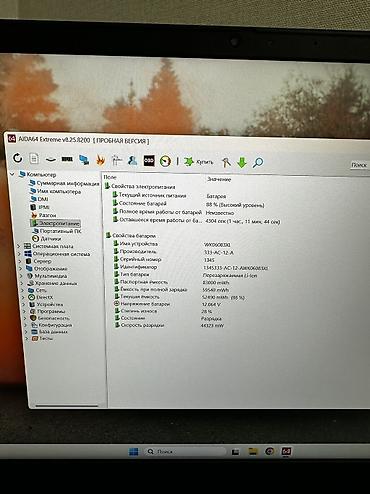Select the Идентификатор row
The height and width of the screenshot is (494, 370).
138,267
